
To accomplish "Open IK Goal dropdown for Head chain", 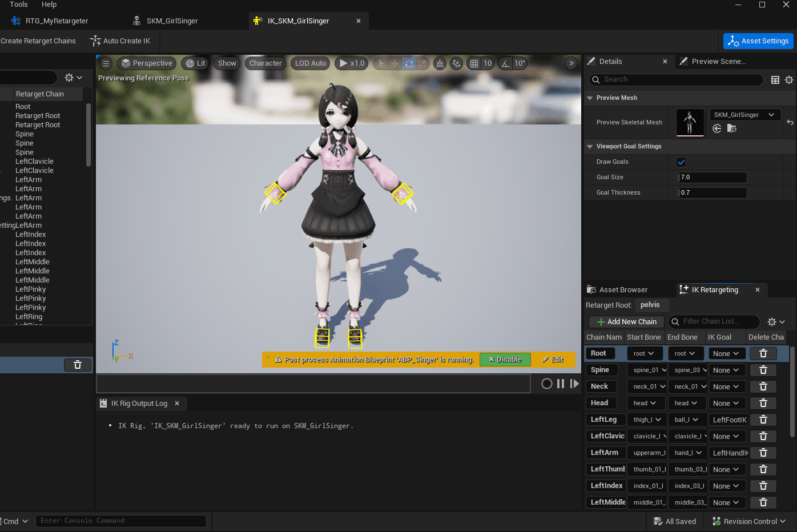I will [726, 403].
